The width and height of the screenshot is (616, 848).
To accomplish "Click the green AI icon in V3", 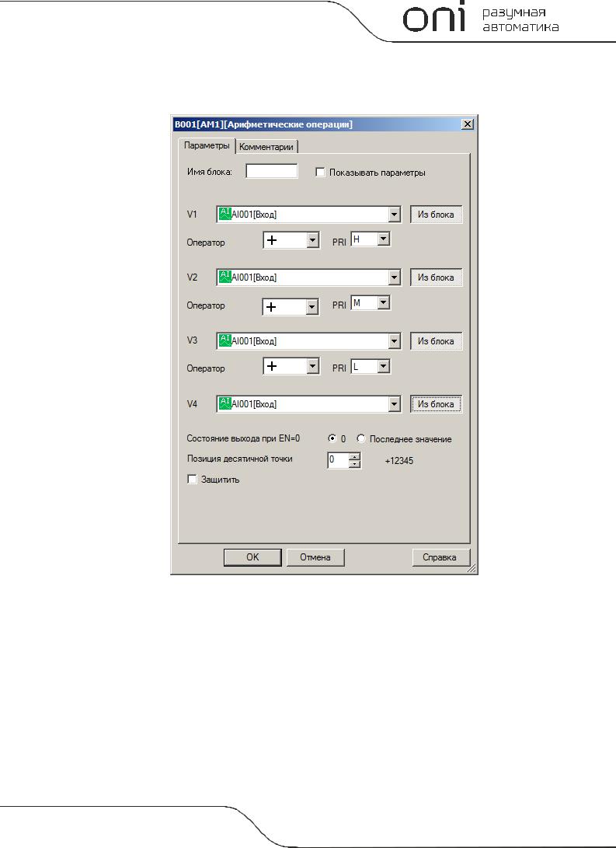I will click(225, 340).
